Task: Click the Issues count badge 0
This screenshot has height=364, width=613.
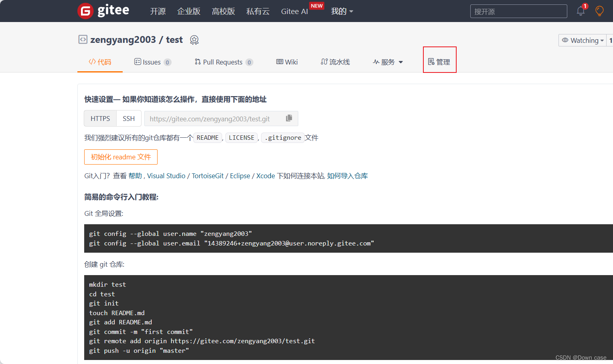Action: tap(168, 62)
